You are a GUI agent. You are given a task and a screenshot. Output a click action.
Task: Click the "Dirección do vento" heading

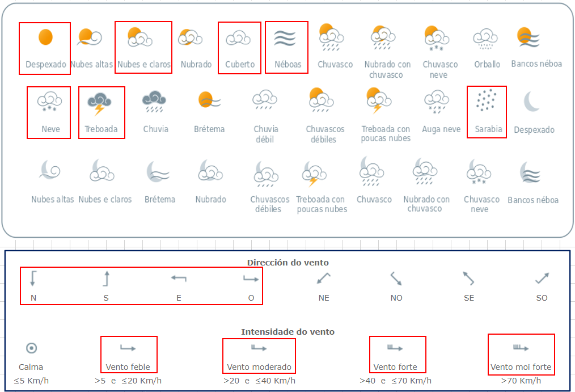point(287,263)
